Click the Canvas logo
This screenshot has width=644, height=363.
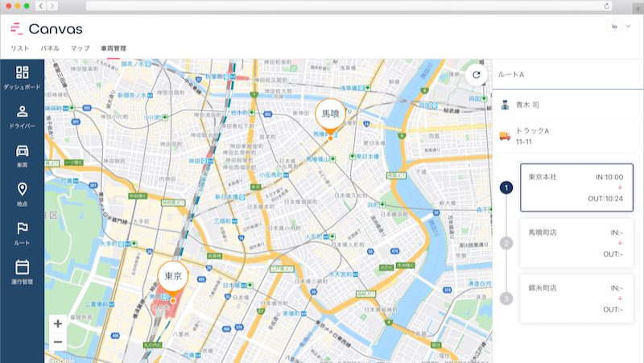(46, 29)
